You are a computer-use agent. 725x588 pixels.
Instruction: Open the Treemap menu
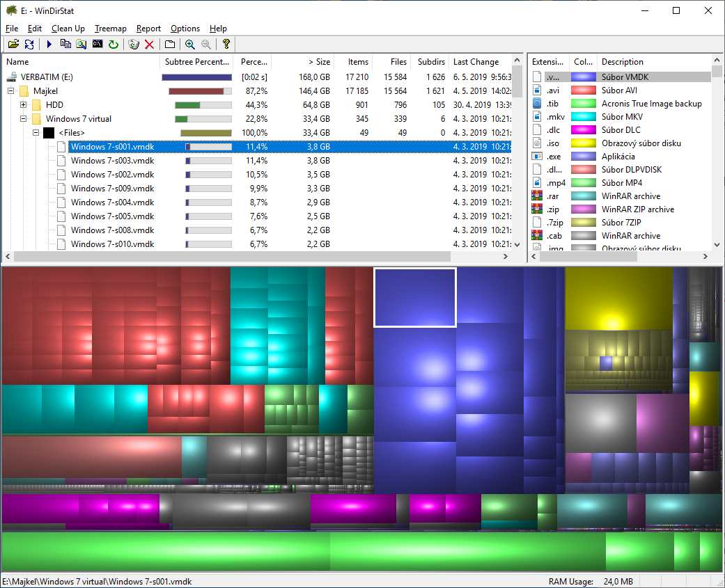click(111, 29)
